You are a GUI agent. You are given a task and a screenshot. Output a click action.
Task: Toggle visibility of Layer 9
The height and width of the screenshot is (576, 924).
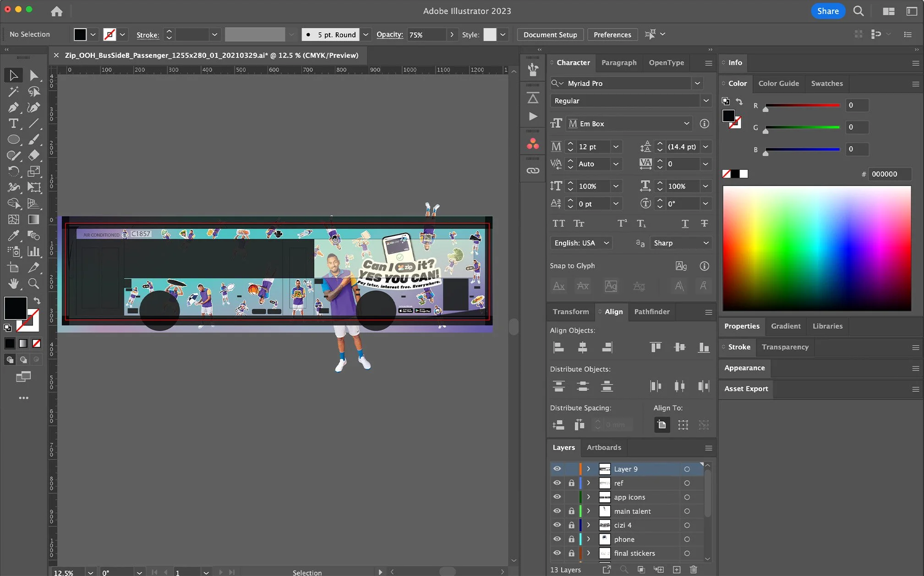tap(557, 469)
